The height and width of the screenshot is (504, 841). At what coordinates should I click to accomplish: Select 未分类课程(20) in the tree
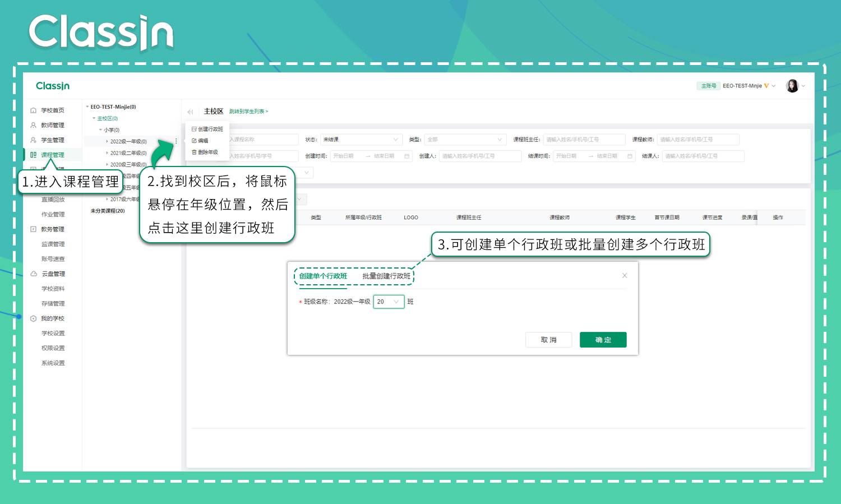[x=108, y=211]
